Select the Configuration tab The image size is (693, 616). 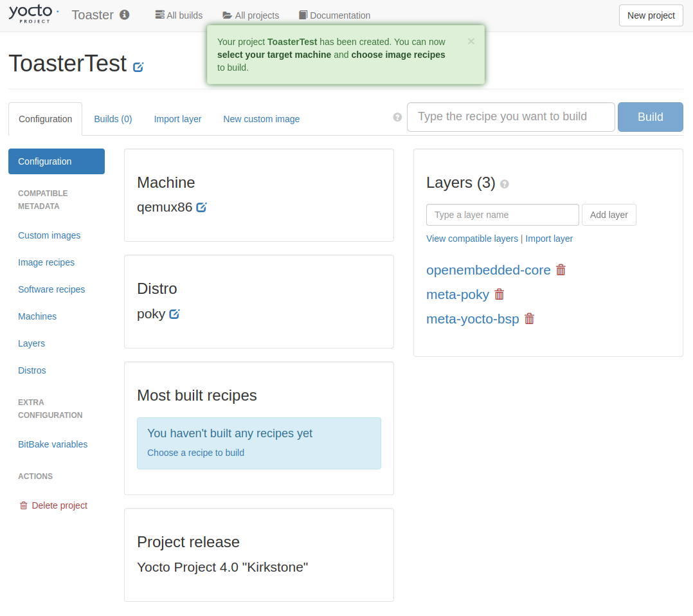tap(45, 119)
